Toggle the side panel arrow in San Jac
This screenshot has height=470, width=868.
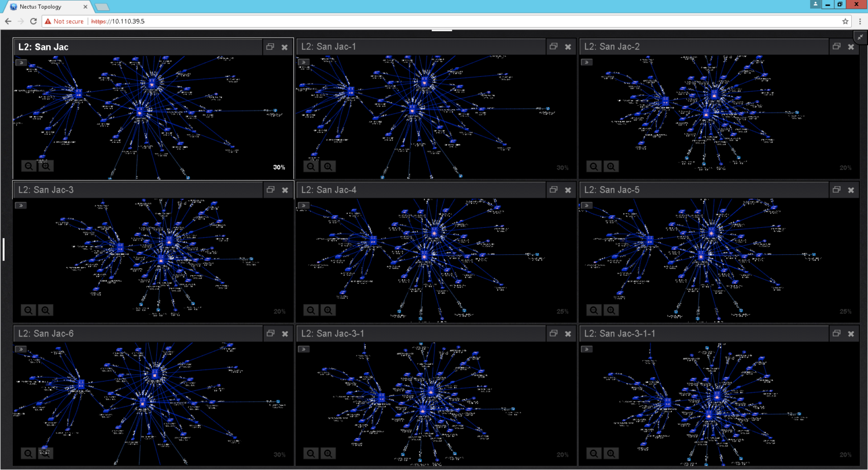pos(21,62)
